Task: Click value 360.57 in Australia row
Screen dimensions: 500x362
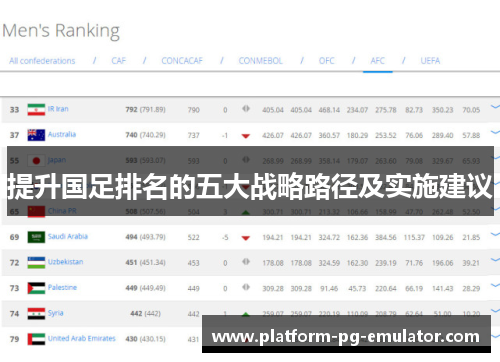Action: click(x=329, y=135)
